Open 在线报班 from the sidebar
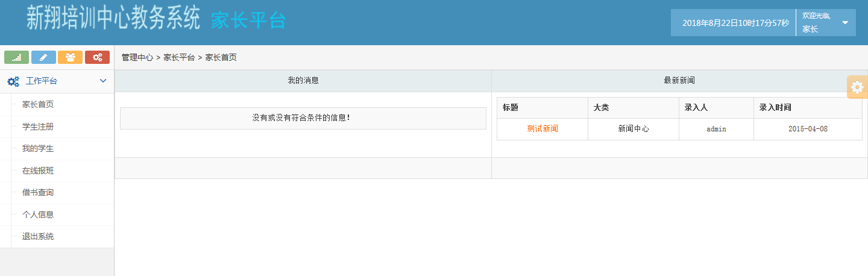Viewport: 868px width, 276px height. coord(38,171)
